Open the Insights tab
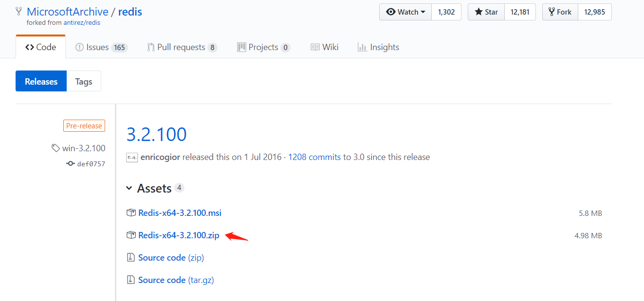Image resolution: width=644 pixels, height=301 pixels. click(x=378, y=47)
